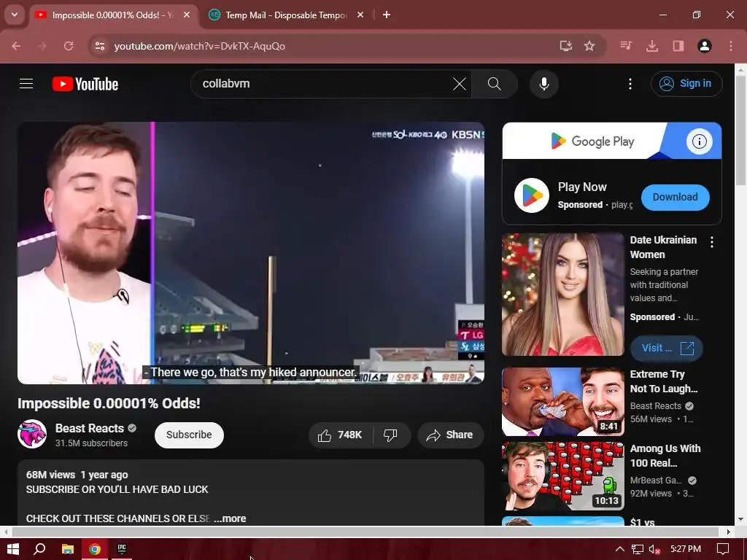747x560 pixels.
Task: Open File Explorer from taskbar
Action: 68,549
